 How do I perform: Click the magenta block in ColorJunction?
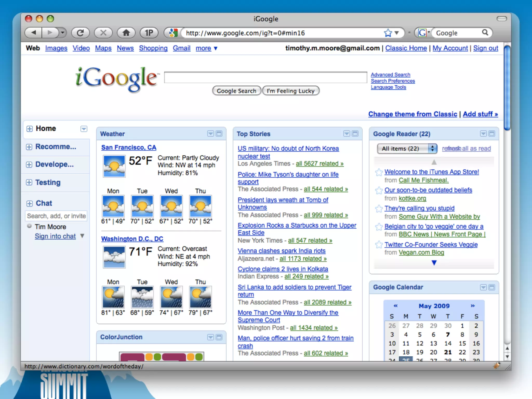point(132,357)
